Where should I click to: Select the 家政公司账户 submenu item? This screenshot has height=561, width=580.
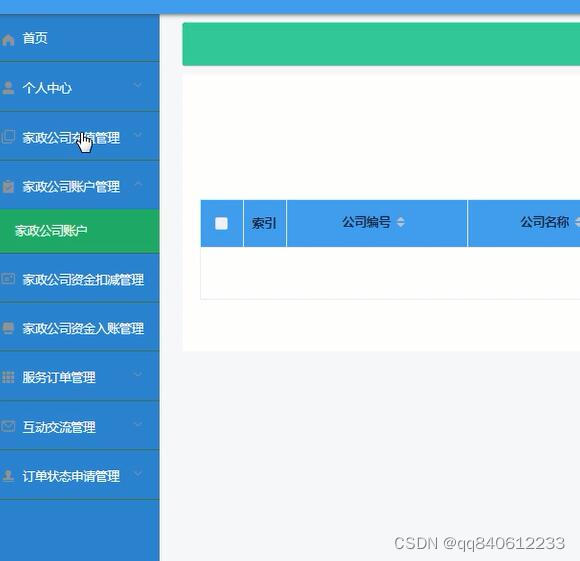80,231
